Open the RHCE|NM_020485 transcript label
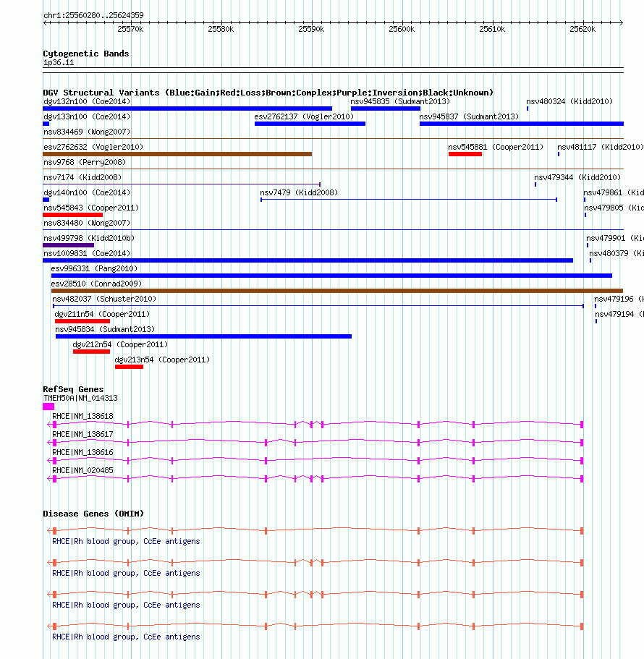The width and height of the screenshot is (644, 659). point(82,470)
